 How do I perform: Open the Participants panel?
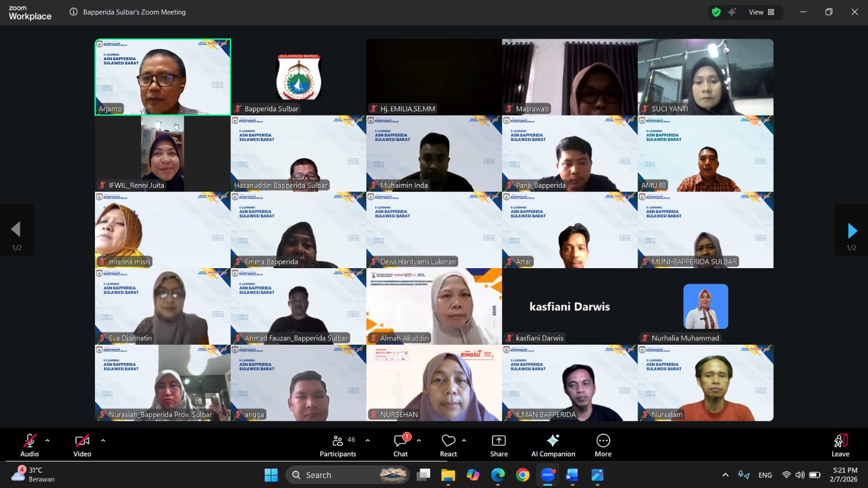pyautogui.click(x=337, y=445)
